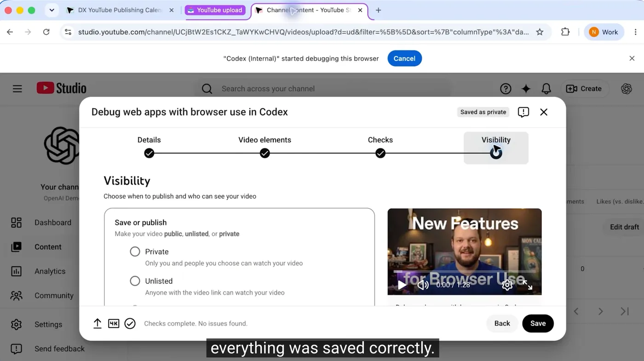Open the Chrome three-dot menu
Image resolution: width=644 pixels, height=361 pixels.
(x=636, y=32)
